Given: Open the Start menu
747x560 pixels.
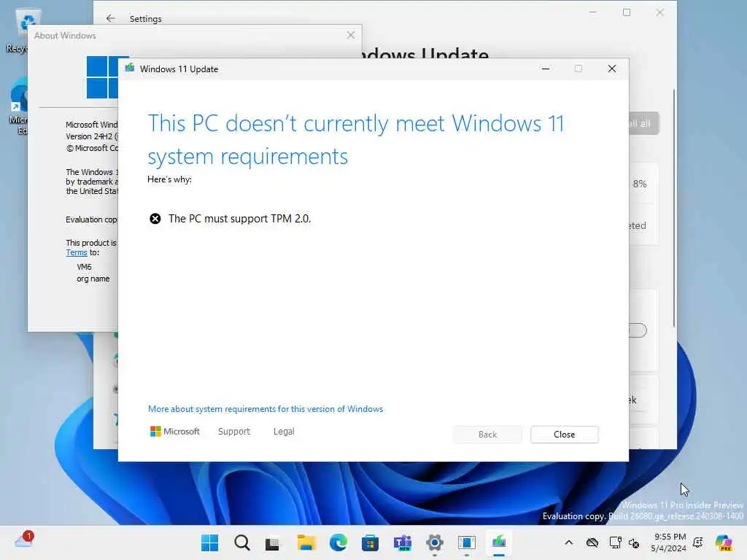Looking at the screenshot, I should point(209,542).
